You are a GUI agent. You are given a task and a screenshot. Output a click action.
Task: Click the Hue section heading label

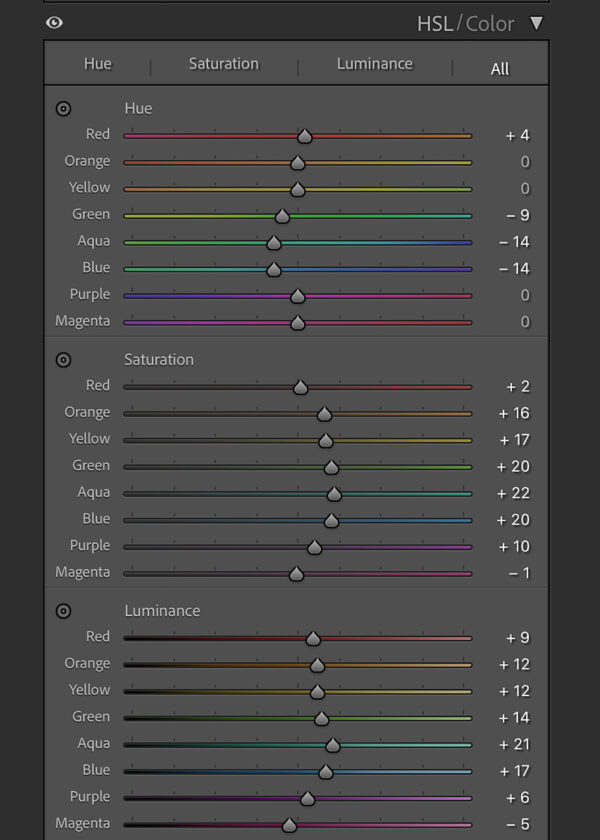138,109
